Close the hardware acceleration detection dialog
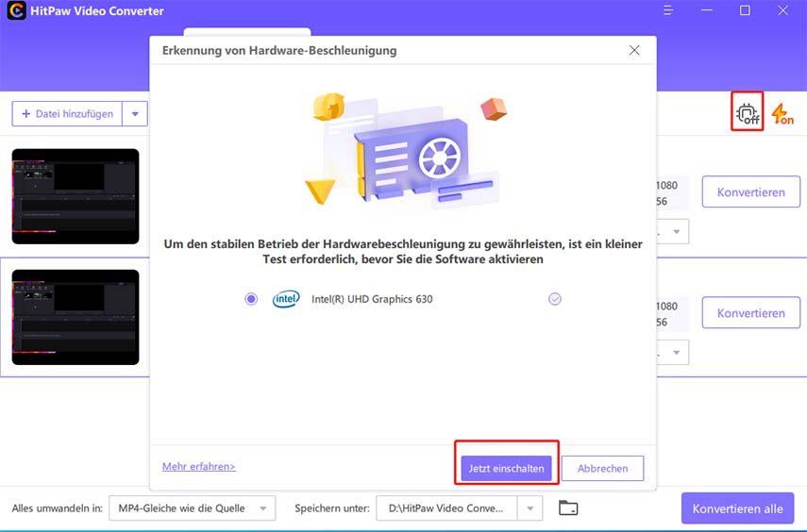This screenshot has height=532, width=807. click(x=634, y=50)
